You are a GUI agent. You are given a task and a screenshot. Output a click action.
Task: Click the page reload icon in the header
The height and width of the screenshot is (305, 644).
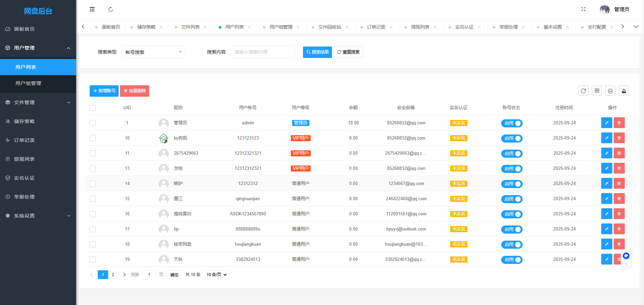pyautogui.click(x=111, y=9)
